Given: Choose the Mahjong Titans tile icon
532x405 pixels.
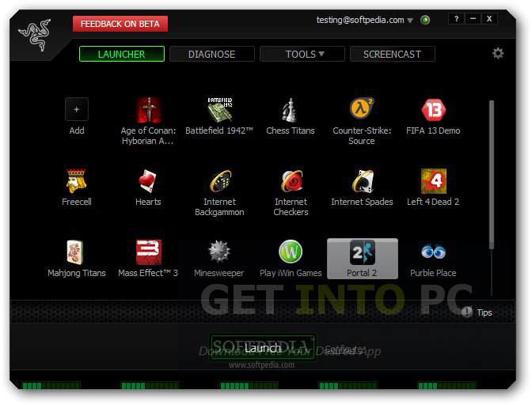Looking at the screenshot, I should coord(75,252).
